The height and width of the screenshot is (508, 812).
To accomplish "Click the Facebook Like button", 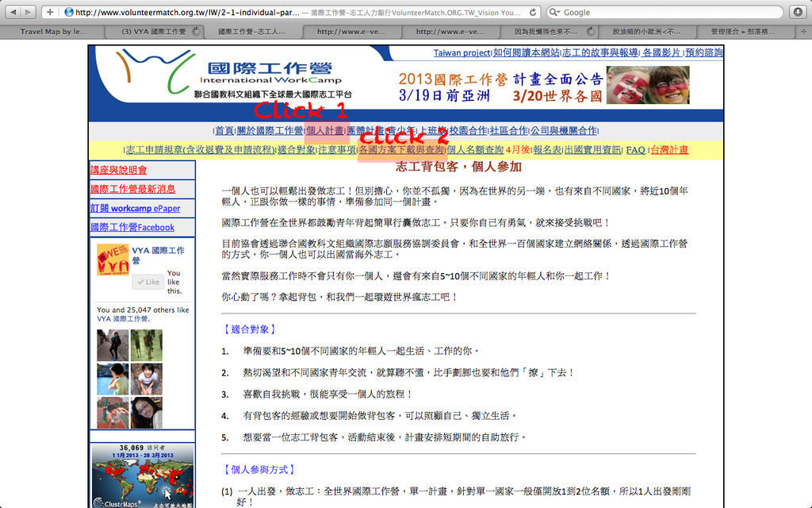I will 148,282.
